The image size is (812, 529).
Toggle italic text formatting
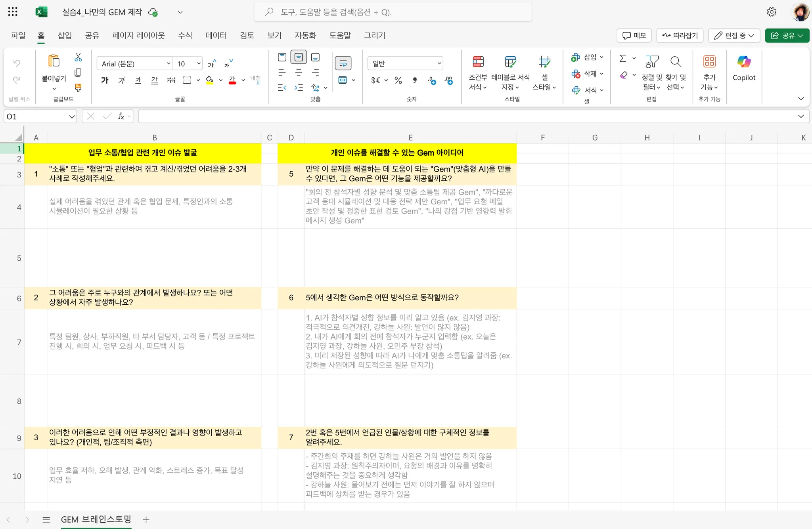(122, 80)
